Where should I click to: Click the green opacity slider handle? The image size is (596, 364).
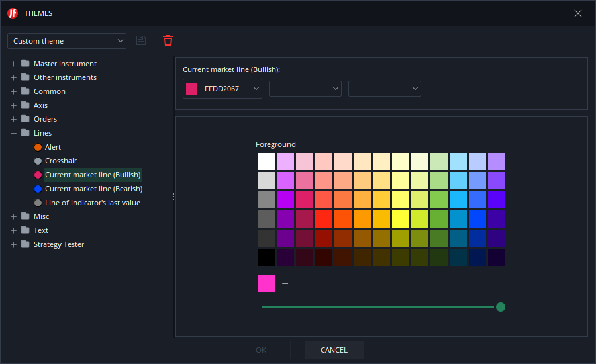coord(501,307)
